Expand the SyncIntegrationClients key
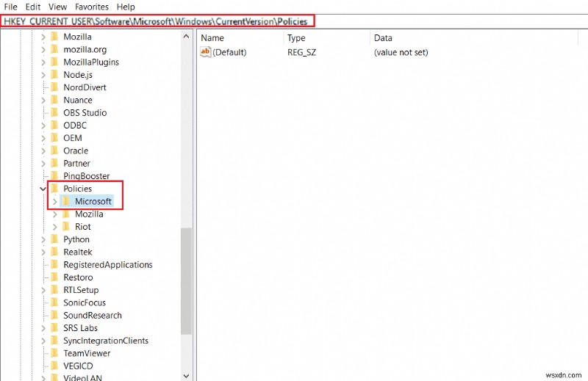 click(x=43, y=341)
